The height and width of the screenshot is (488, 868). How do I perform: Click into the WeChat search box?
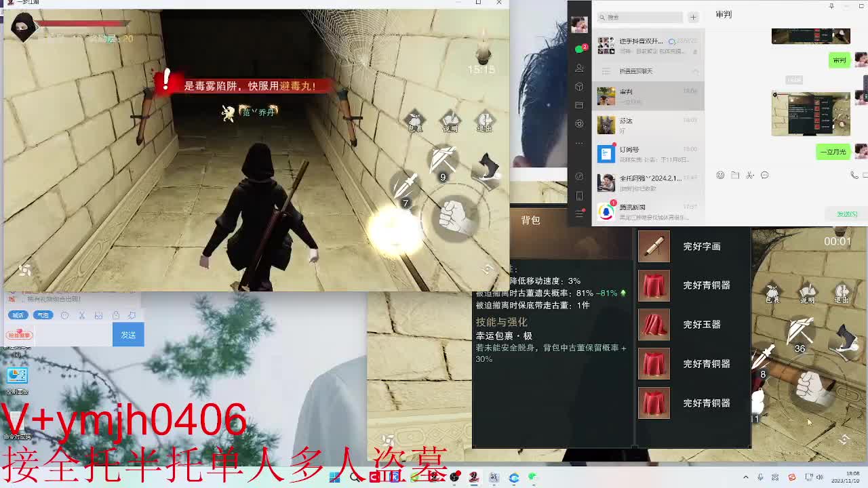point(640,17)
